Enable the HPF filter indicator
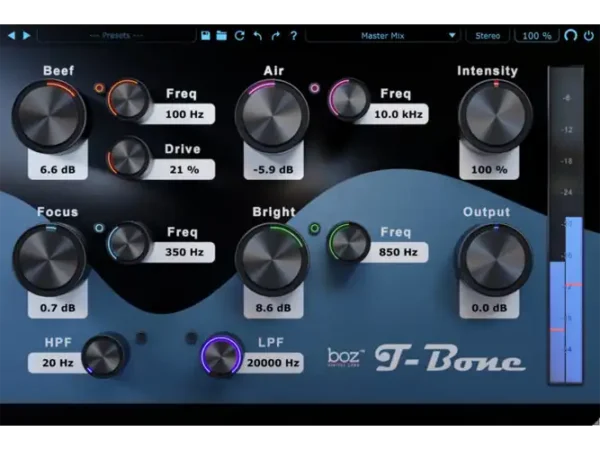The height and width of the screenshot is (450, 600). (x=142, y=338)
